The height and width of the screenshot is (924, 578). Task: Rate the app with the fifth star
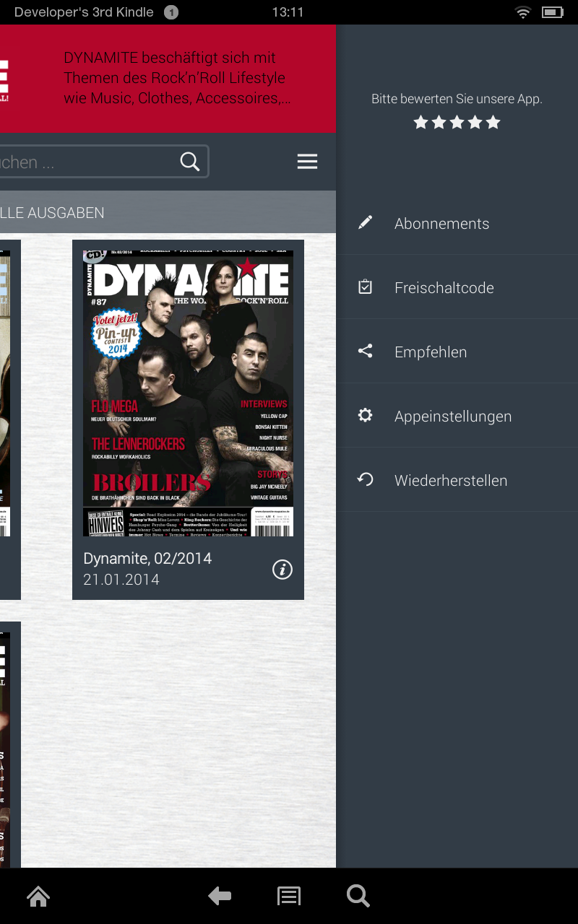pos(493,122)
